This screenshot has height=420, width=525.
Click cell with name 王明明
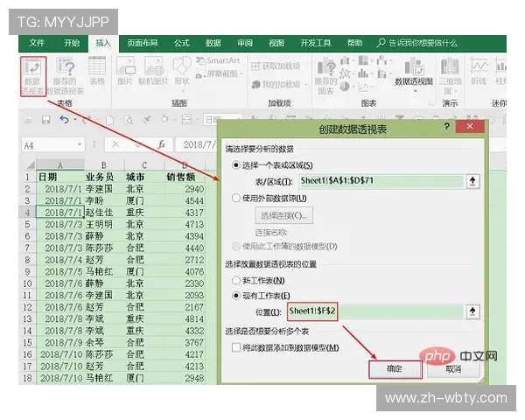tap(104, 224)
